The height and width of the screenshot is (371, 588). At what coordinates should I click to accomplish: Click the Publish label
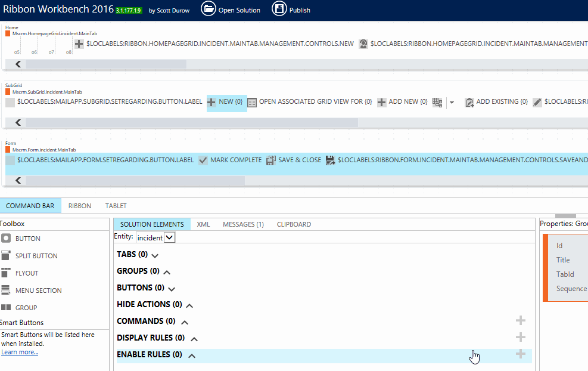300,10
